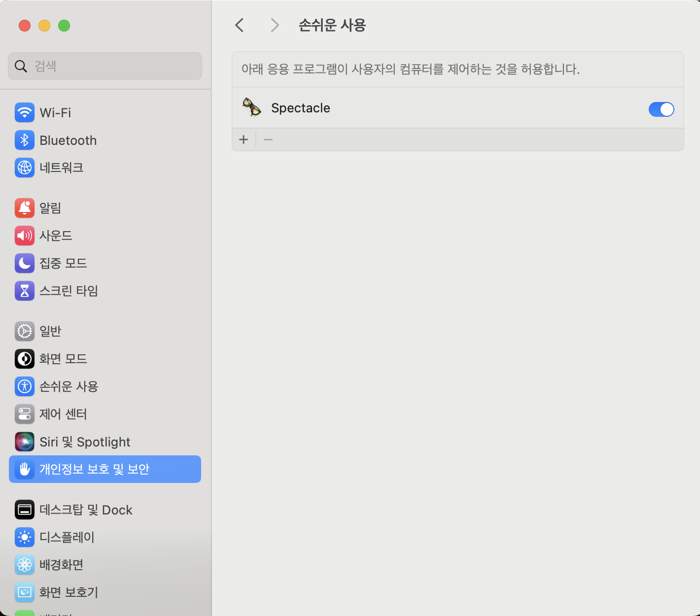This screenshot has width=700, height=616.
Task: Click the 아래 응용 프로그램이 description text
Action: click(x=410, y=69)
